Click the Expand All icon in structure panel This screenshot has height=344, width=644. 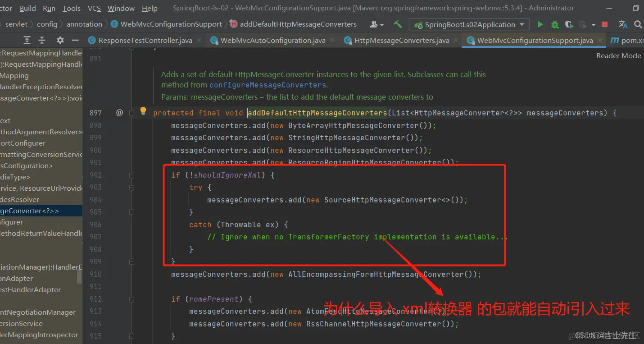click(x=27, y=40)
